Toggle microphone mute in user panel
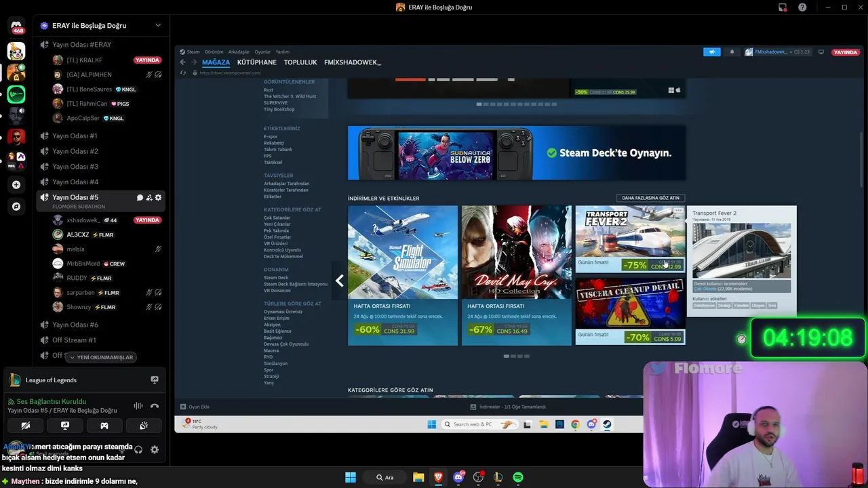868x488 pixels. coord(122,449)
